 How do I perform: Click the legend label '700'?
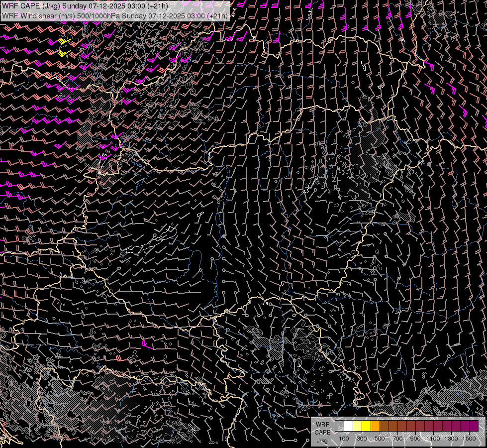[x=397, y=439]
